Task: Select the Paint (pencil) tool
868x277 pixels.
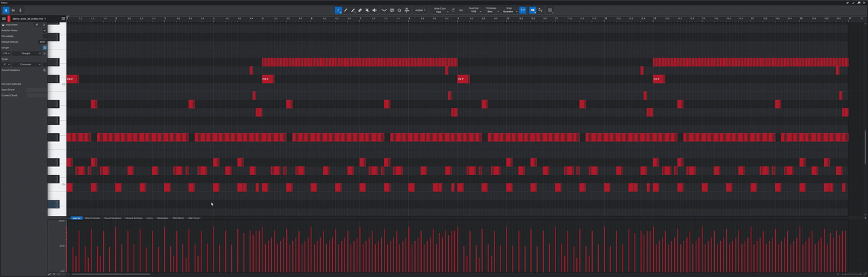Action: point(345,10)
